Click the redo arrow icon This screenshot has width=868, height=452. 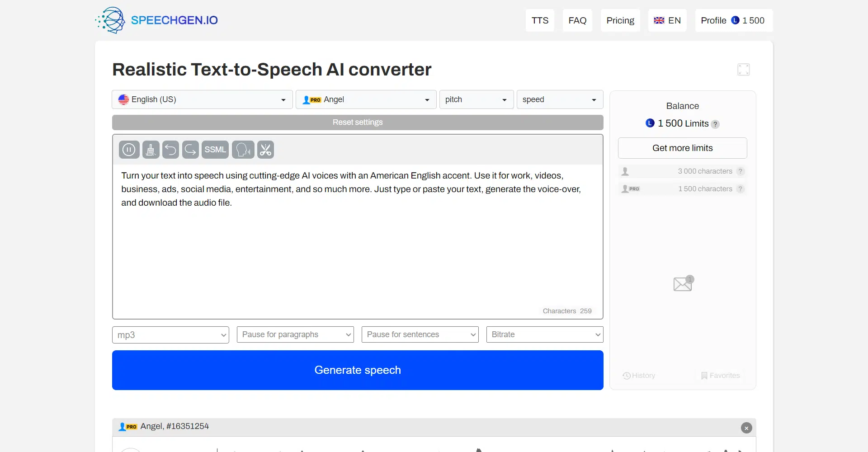coord(190,150)
